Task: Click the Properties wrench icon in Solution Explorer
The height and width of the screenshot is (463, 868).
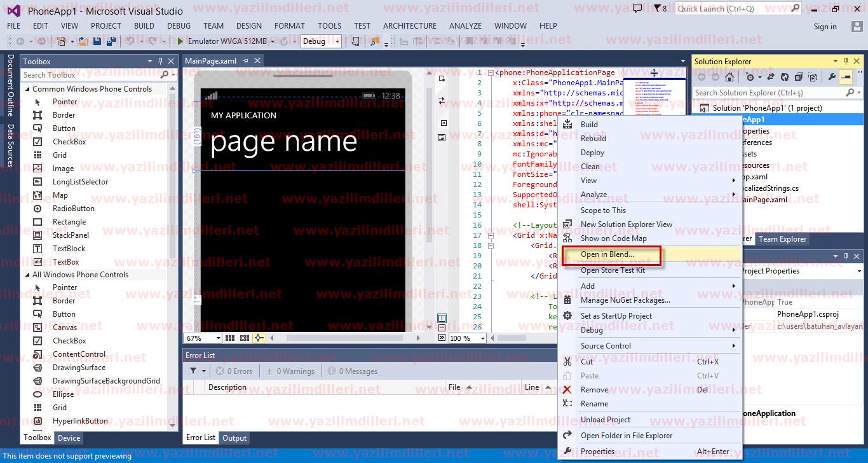Action: (x=832, y=77)
